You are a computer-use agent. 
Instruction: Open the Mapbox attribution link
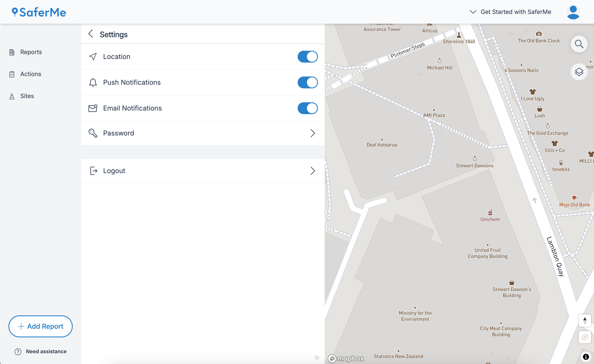345,359
